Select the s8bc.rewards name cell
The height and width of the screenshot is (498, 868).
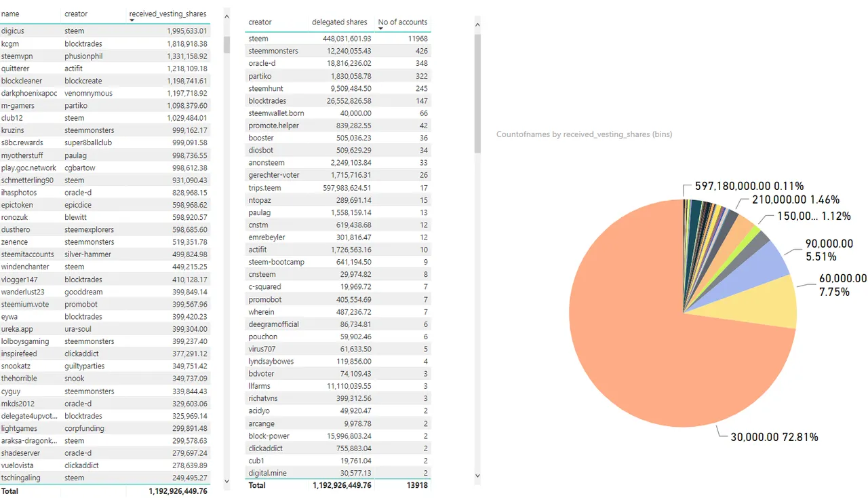[x=22, y=142]
